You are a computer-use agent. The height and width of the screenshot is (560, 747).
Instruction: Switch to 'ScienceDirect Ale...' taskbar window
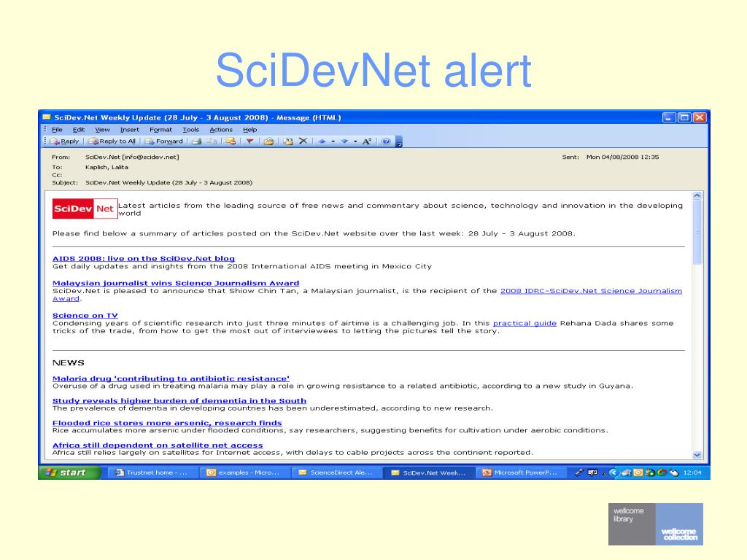click(336, 472)
